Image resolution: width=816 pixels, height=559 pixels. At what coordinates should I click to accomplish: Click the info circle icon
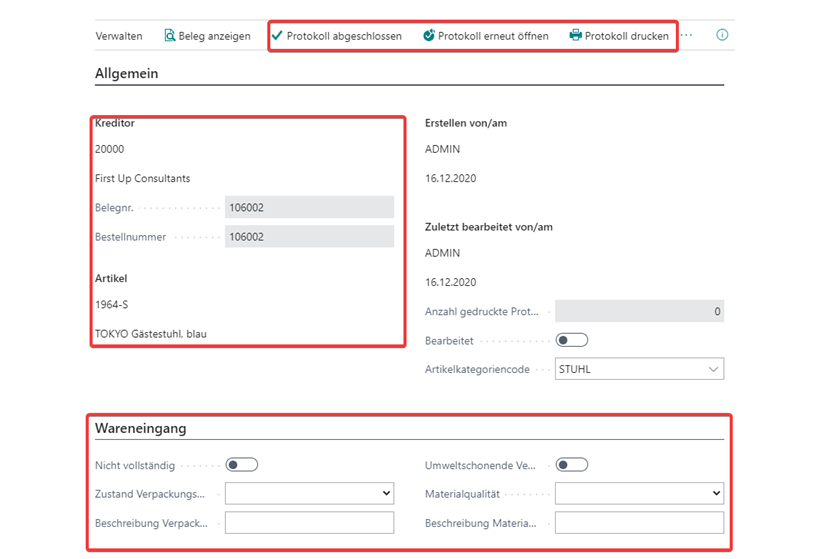[722, 35]
